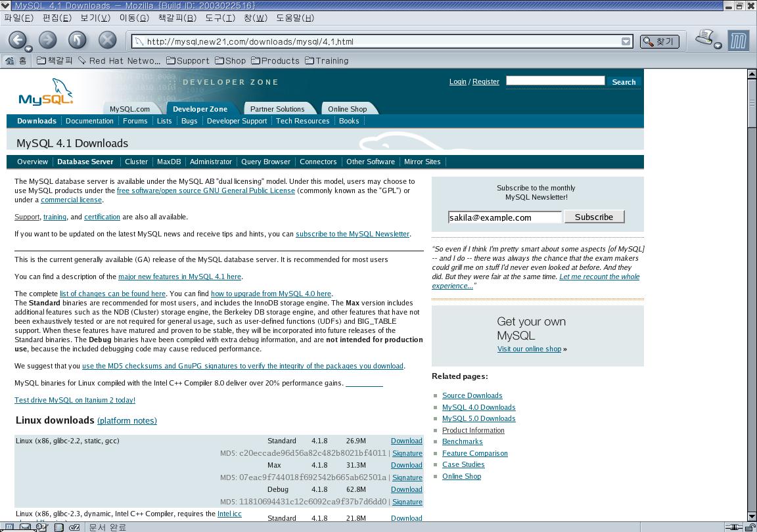Screen dimensions: 757x532
Task: Open the Shop bookmarks folder
Action: (x=230, y=61)
